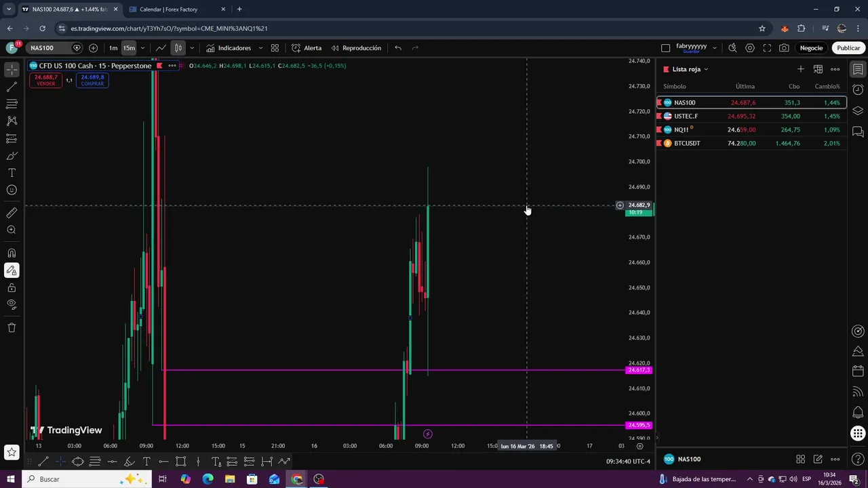Click the COMPRAR 24.689,8 buy button
This screenshot has height=488, width=868.
point(92,80)
